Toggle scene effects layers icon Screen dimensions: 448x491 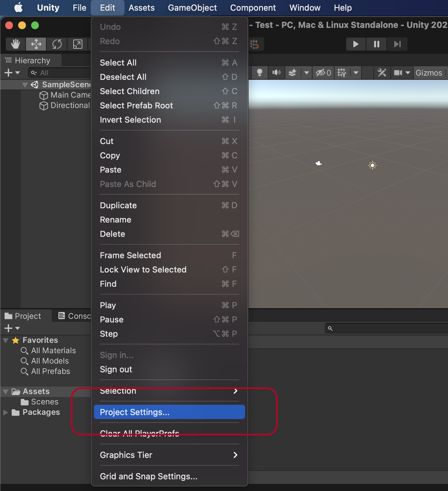(x=292, y=73)
